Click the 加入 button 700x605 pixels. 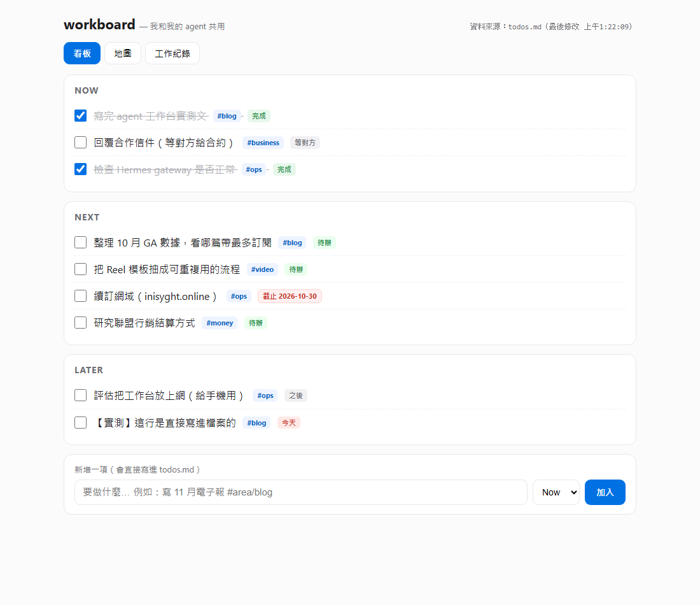605,492
